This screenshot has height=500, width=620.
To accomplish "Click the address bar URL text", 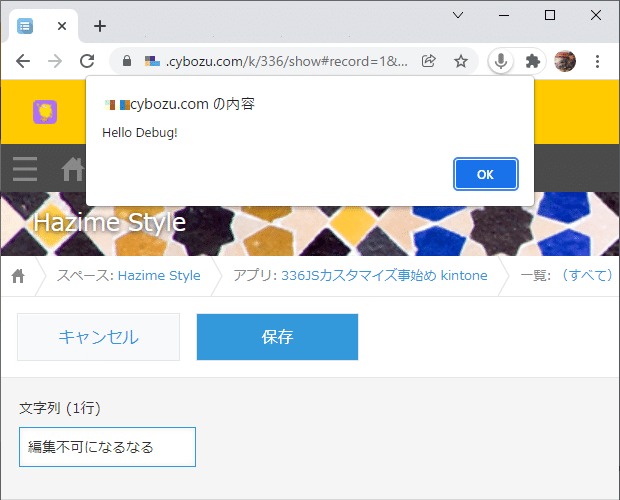I will point(286,61).
